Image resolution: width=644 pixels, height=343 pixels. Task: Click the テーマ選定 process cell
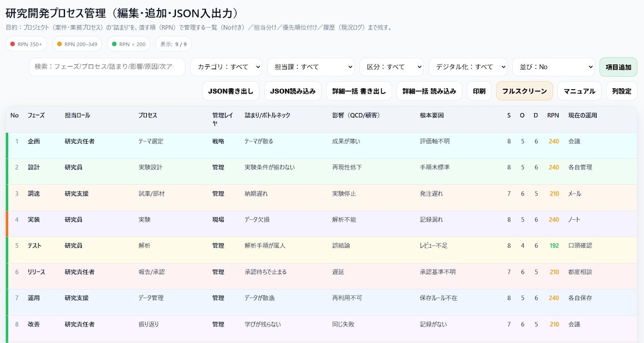(151, 141)
